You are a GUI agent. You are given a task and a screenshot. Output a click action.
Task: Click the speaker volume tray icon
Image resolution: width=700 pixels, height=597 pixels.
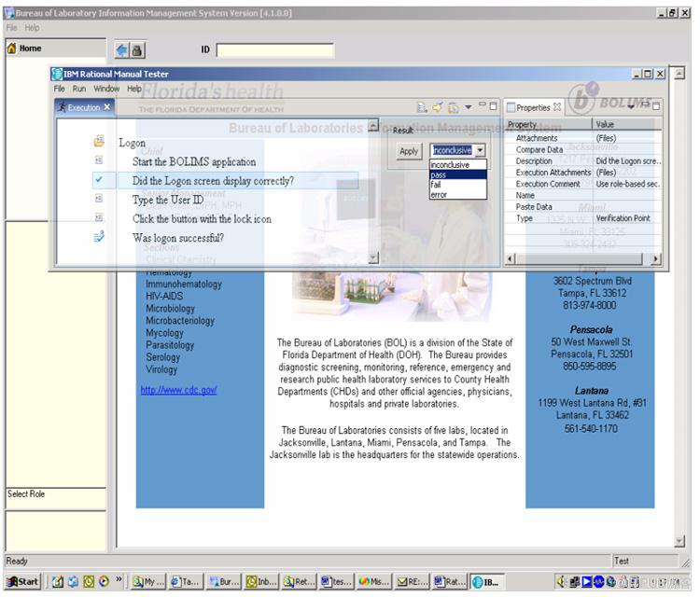[561, 582]
